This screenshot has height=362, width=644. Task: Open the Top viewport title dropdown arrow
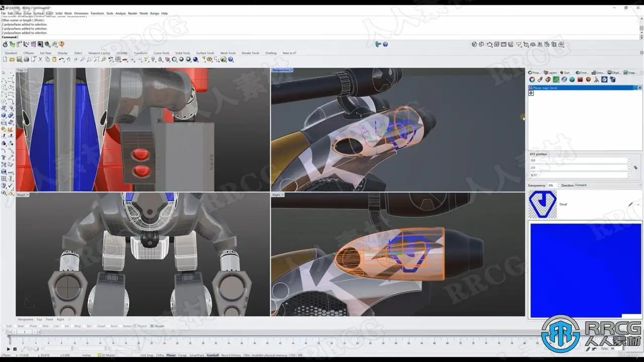coord(26,70)
